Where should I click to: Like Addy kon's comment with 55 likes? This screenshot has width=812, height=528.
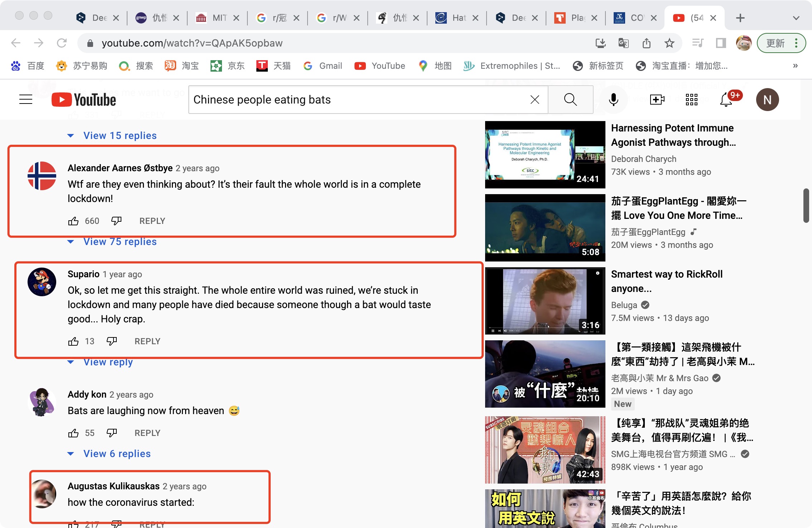(73, 433)
